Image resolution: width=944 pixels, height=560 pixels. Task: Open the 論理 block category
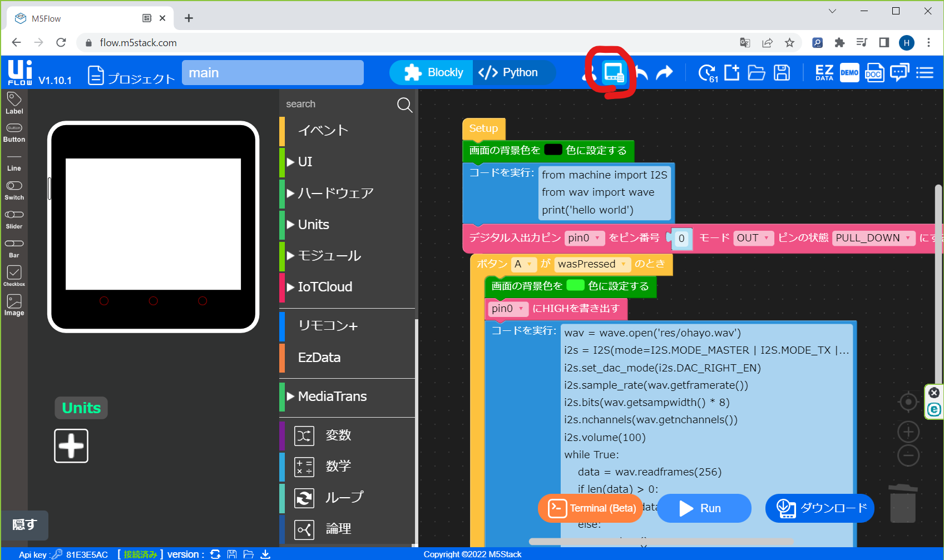pos(348,529)
